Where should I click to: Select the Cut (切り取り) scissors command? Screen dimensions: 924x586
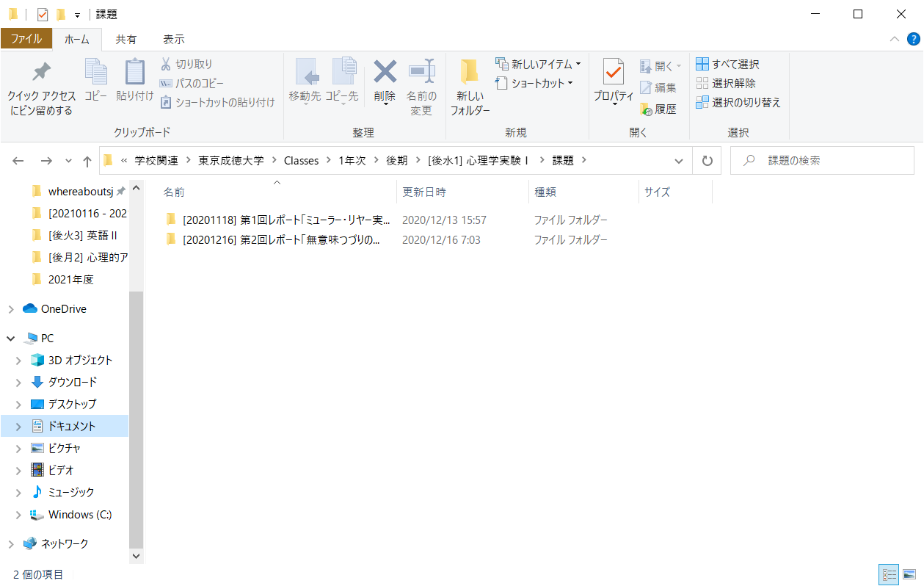tap(186, 65)
